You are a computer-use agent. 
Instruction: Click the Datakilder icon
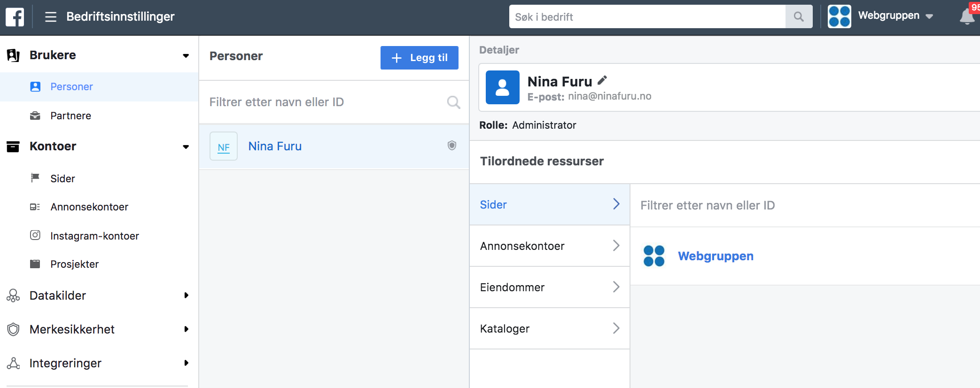[13, 295]
